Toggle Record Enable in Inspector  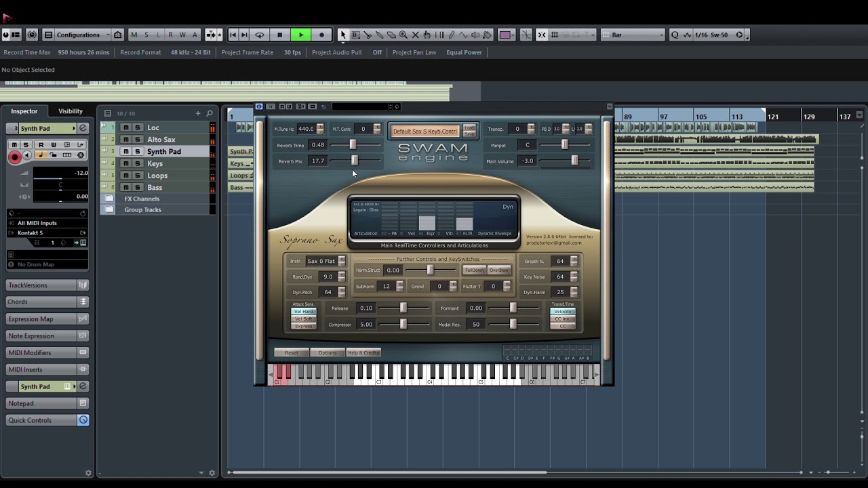tap(14, 157)
